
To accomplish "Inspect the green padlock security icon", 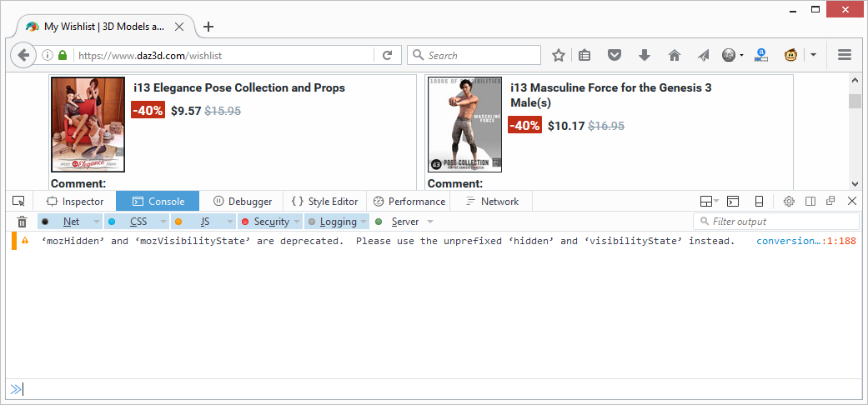I will (62, 55).
